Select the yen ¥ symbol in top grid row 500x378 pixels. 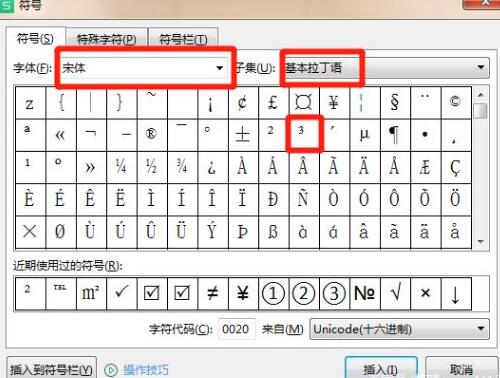335,102
